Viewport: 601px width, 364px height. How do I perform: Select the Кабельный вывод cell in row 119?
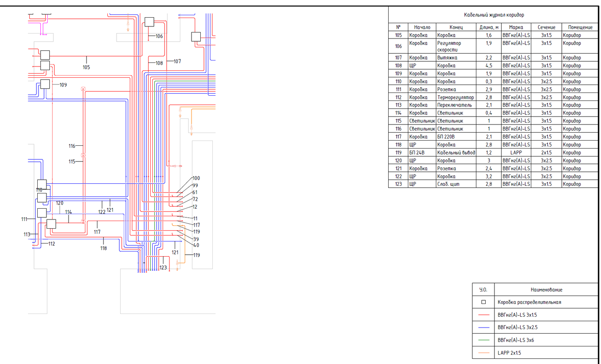tap(456, 153)
